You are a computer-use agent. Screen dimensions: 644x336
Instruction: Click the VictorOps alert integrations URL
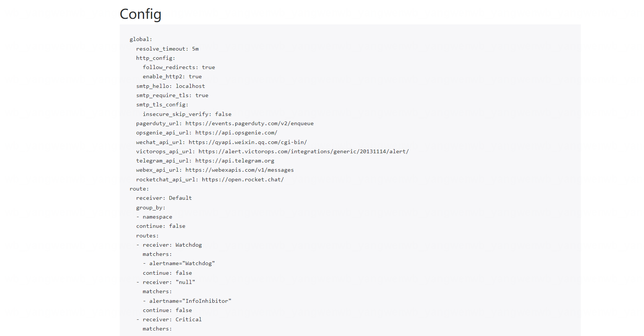pyautogui.click(x=303, y=151)
